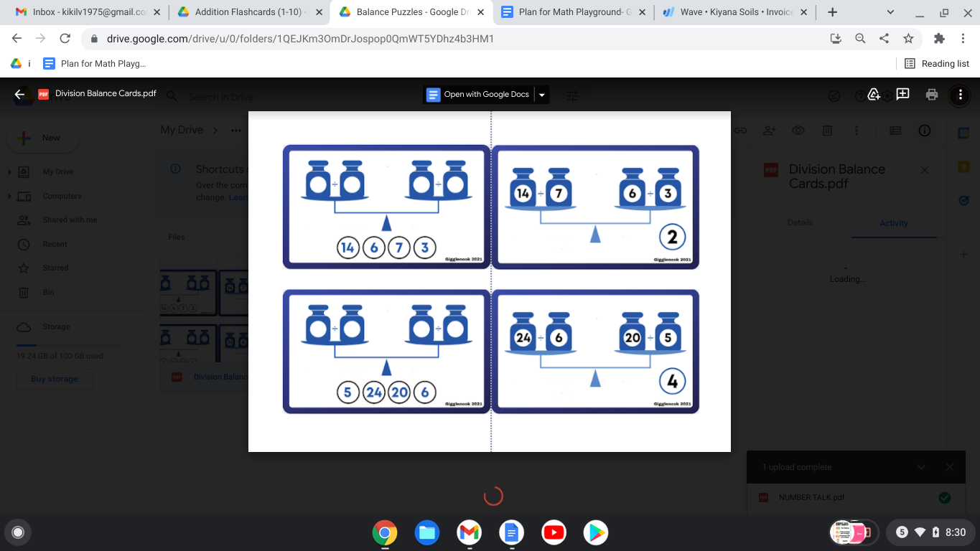
Task: Click Open with Google Docs button
Action: [478, 95]
